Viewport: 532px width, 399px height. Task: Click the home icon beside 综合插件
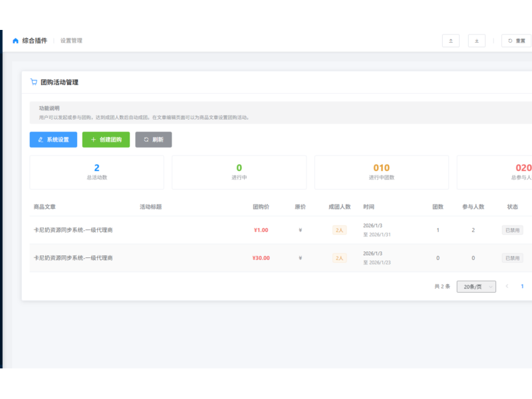pos(15,41)
